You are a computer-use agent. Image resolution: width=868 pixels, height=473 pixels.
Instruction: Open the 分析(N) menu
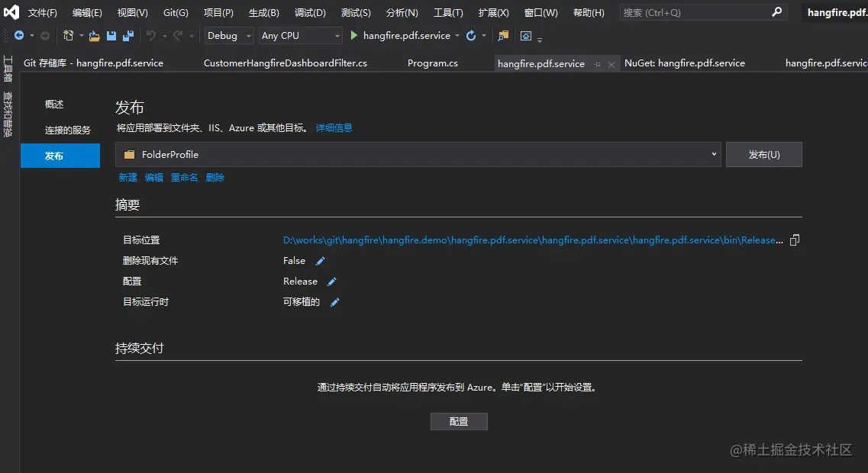[x=402, y=12]
